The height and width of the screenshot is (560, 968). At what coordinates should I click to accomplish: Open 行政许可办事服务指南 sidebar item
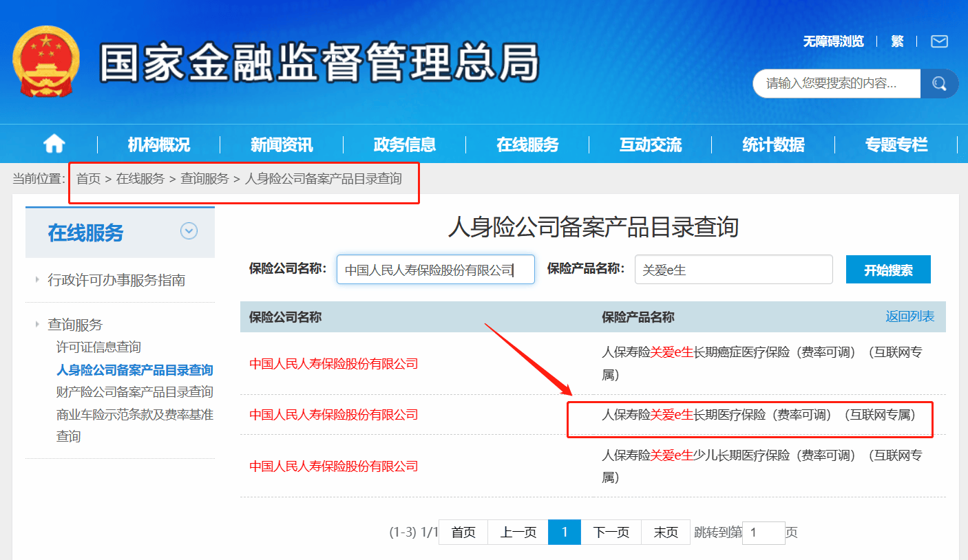[116, 280]
